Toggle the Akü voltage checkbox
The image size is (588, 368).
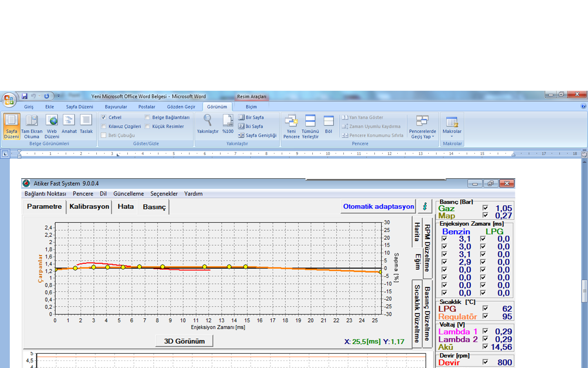point(485,347)
